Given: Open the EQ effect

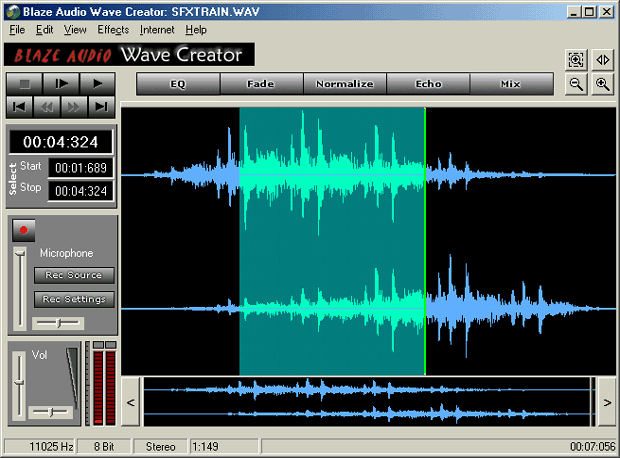Looking at the screenshot, I should (x=178, y=84).
